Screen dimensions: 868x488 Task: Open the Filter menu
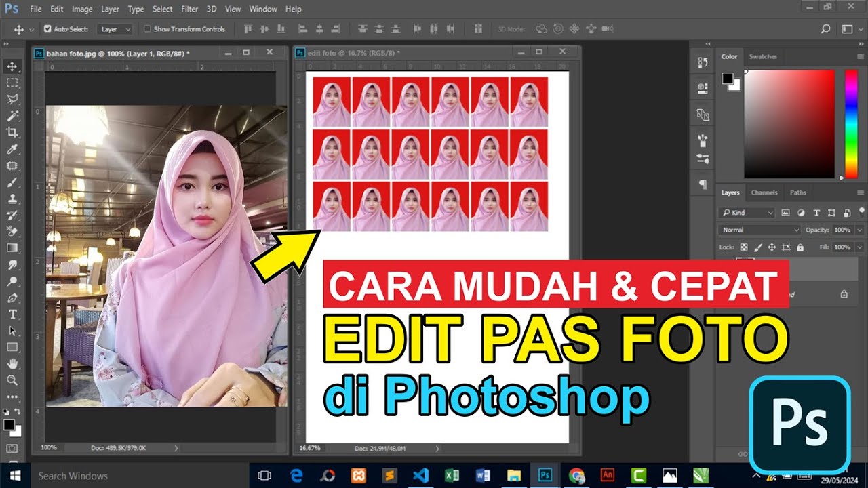(190, 9)
